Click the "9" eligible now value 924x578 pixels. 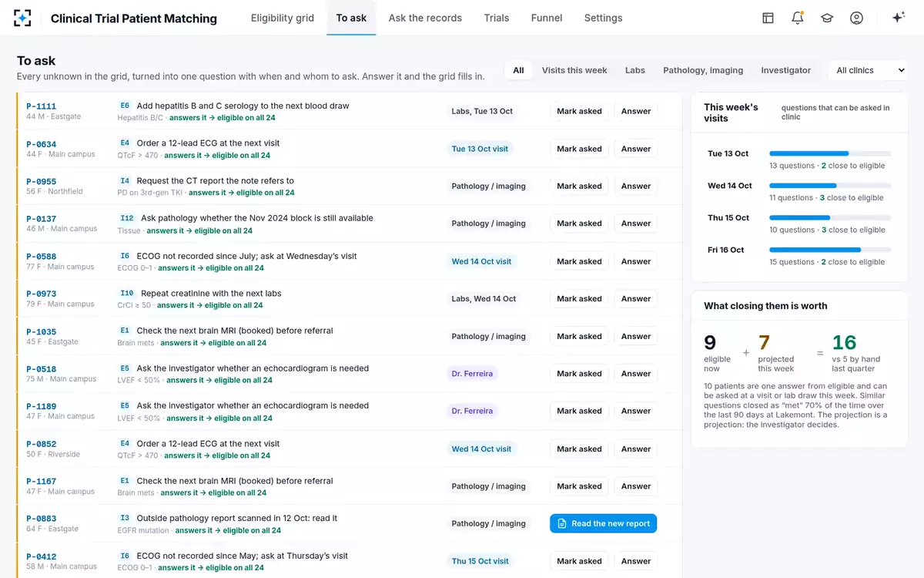coord(710,342)
